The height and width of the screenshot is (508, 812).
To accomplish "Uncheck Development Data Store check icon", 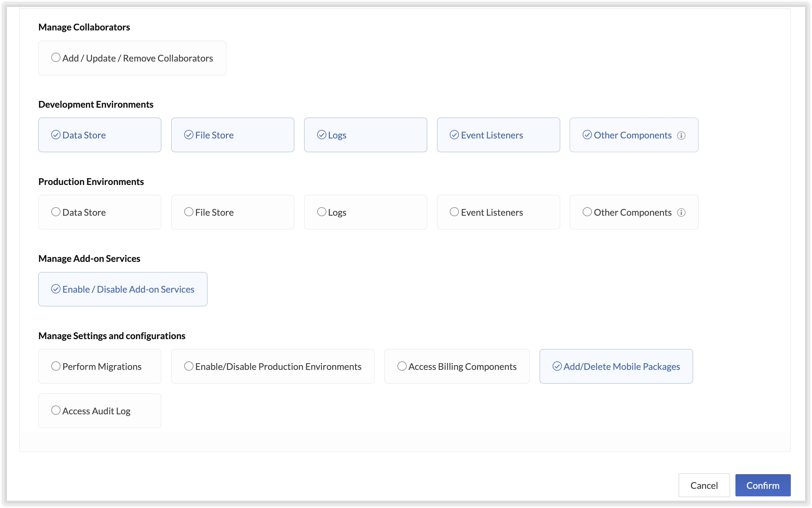I will point(56,135).
